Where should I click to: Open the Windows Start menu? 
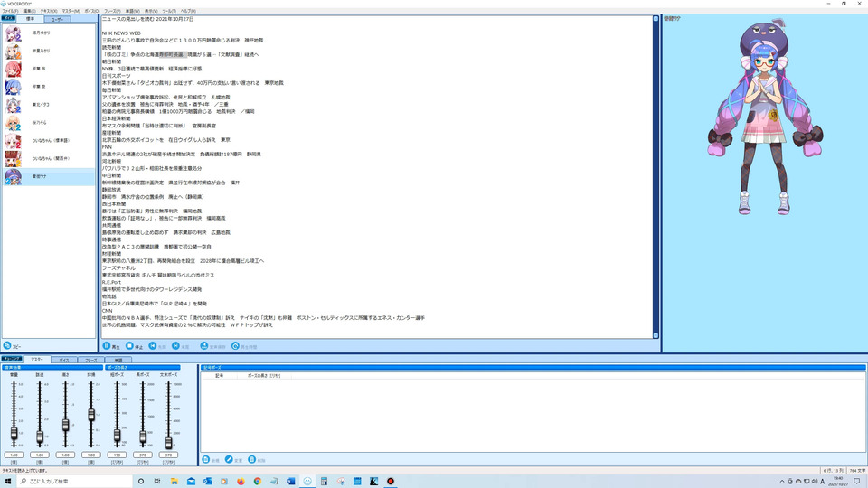[x=8, y=482]
